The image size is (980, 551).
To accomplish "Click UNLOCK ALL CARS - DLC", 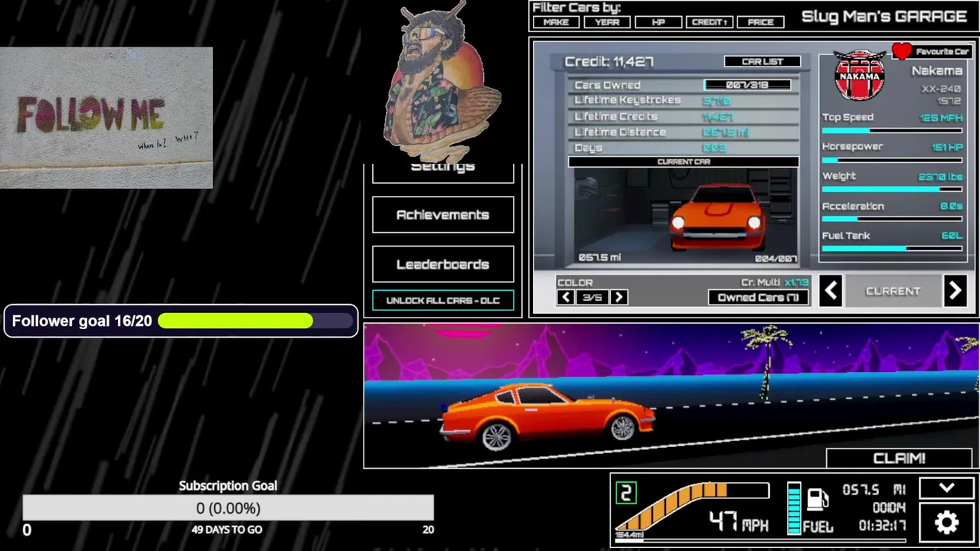I will 443,300.
